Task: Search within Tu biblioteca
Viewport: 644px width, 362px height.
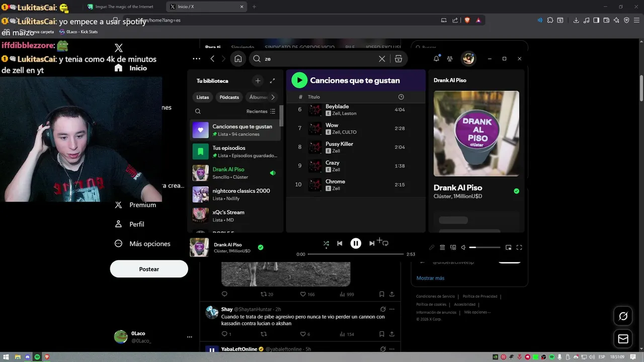Action: [x=198, y=111]
